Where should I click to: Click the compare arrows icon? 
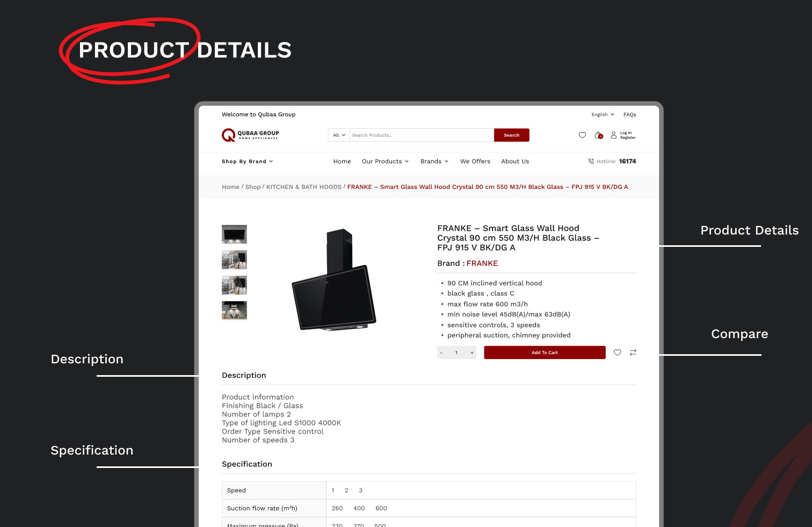[x=633, y=353]
